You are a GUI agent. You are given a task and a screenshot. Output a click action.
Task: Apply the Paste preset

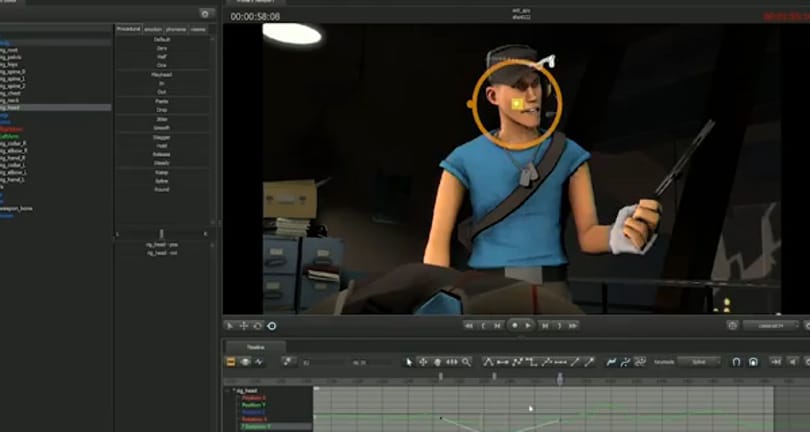point(162,101)
